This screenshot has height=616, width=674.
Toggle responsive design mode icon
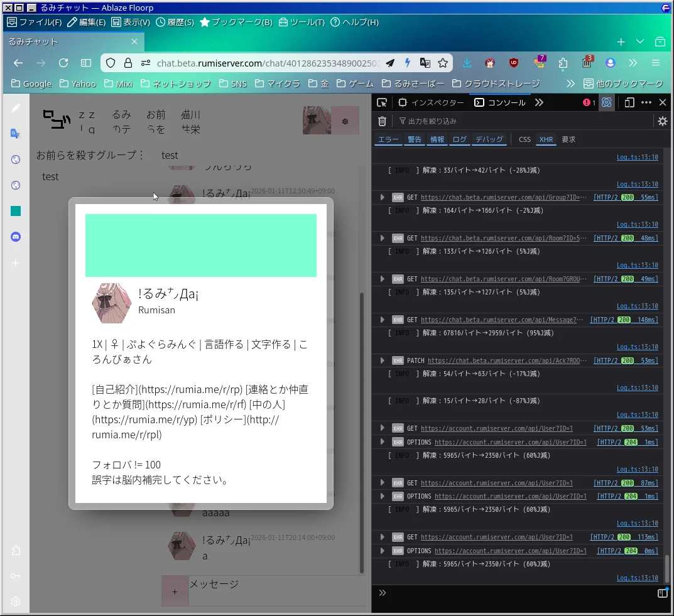coord(629,103)
